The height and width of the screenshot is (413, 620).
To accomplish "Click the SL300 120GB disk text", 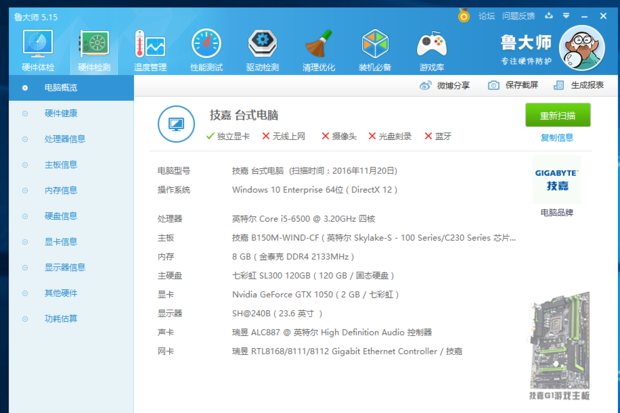I will [313, 276].
